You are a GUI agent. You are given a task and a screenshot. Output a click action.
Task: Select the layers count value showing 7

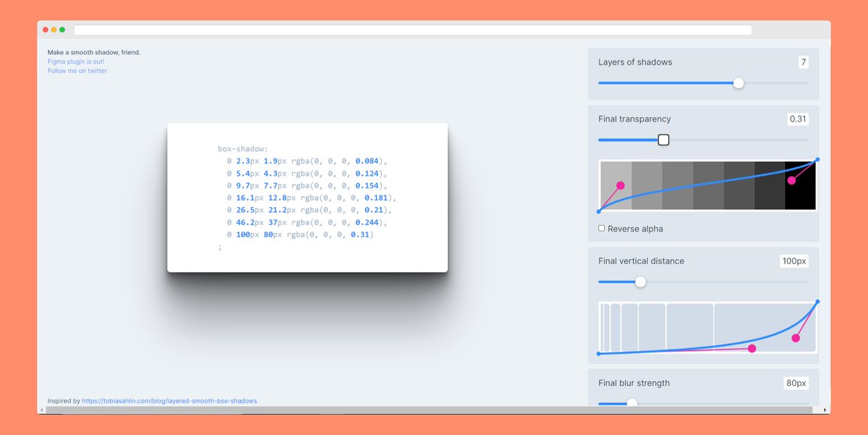[803, 62]
